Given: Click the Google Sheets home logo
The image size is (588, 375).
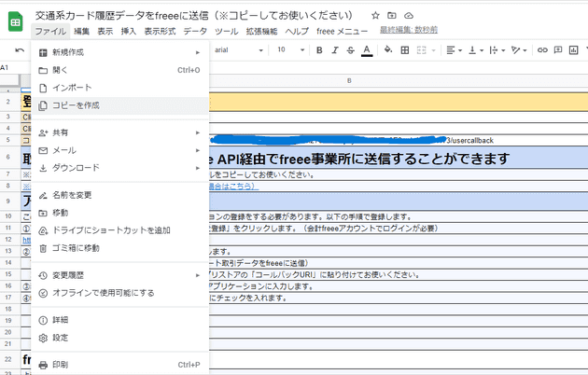Looking at the screenshot, I should pos(15,21).
